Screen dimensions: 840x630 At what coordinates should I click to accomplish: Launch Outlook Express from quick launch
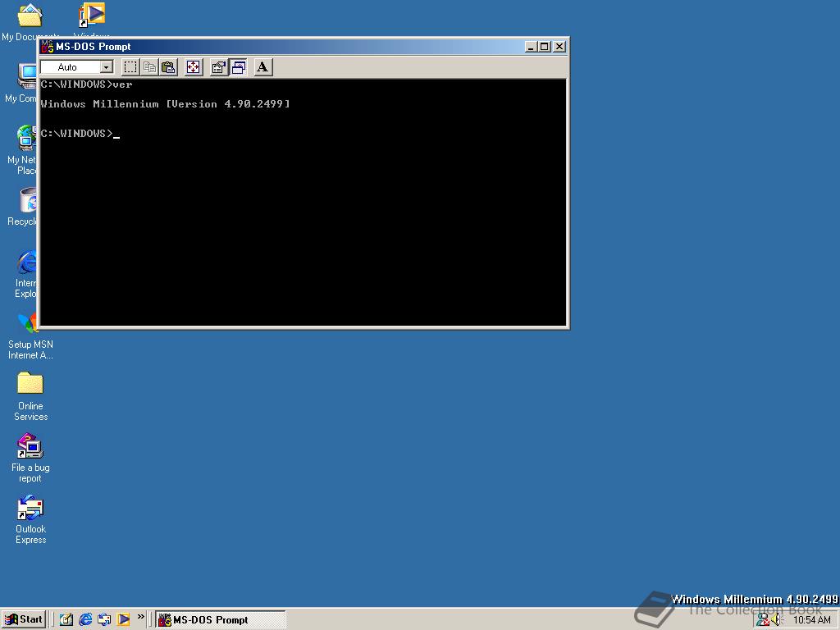pos(104,619)
